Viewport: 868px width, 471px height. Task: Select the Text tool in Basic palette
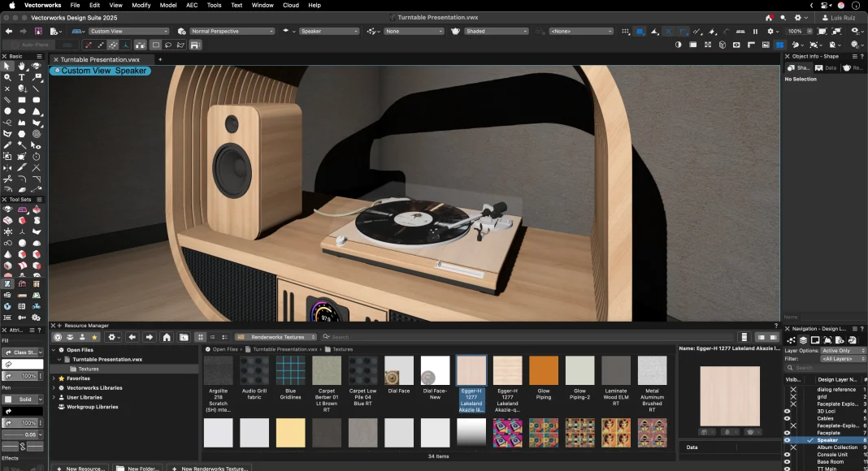(x=22, y=77)
